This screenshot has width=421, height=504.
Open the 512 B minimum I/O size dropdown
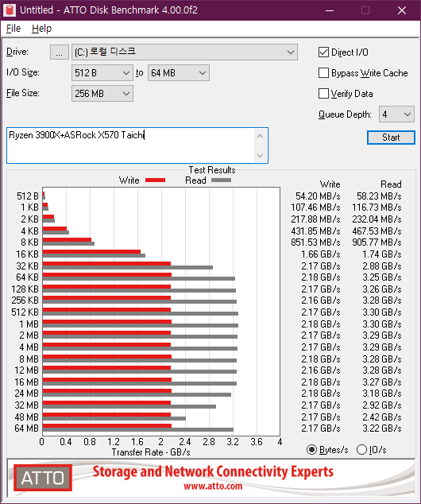[x=102, y=73]
